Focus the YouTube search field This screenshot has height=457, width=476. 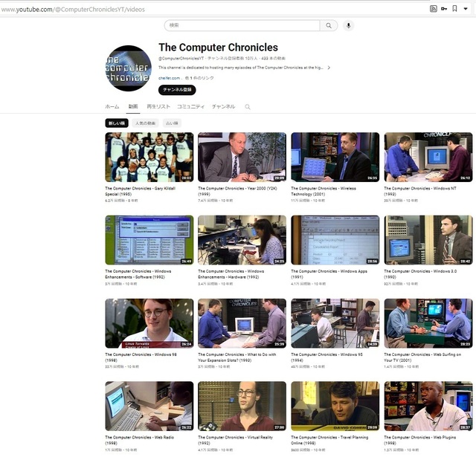coord(242,25)
